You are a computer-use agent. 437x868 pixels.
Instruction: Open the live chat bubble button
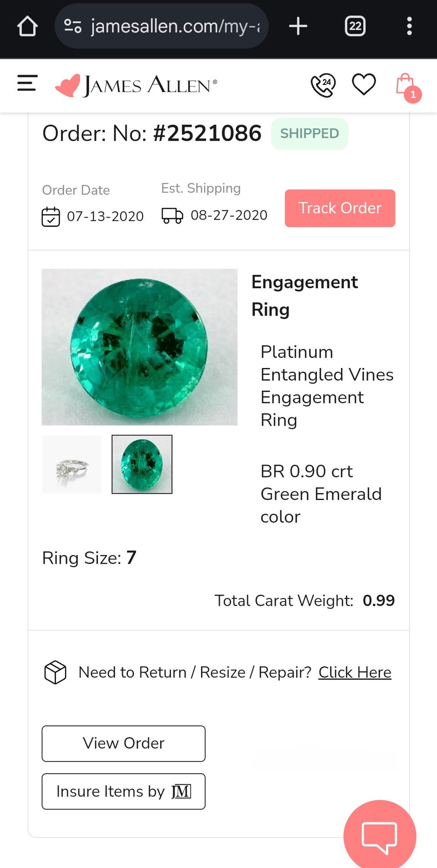(379, 837)
